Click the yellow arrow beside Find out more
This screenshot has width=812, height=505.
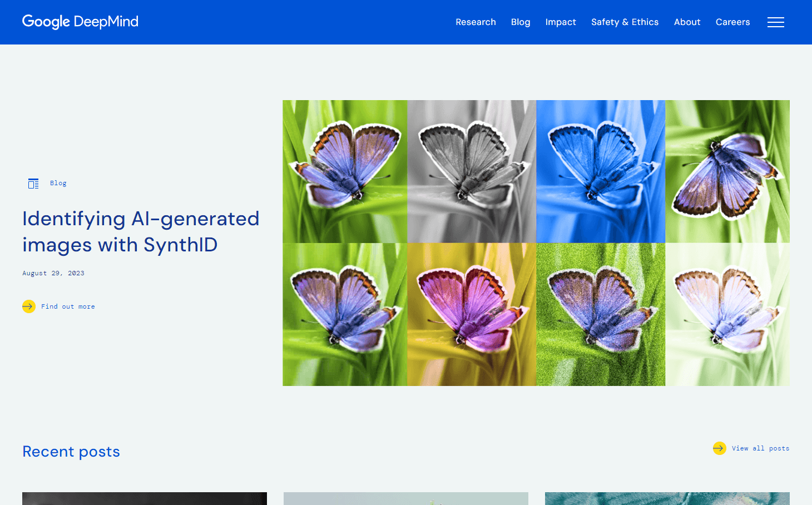(29, 306)
